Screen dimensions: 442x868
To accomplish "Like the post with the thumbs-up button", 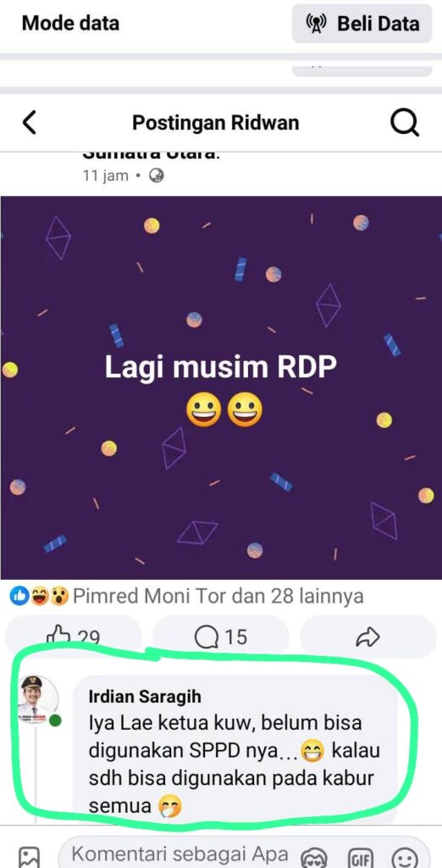I will tap(74, 637).
